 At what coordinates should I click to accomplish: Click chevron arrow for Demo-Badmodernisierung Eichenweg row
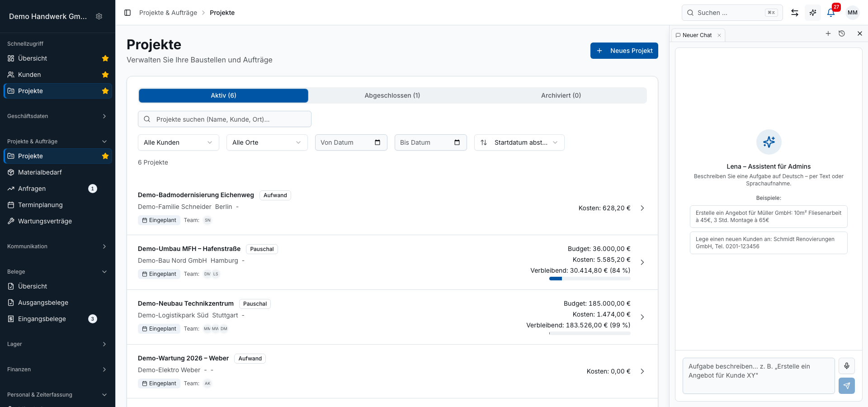tap(642, 208)
